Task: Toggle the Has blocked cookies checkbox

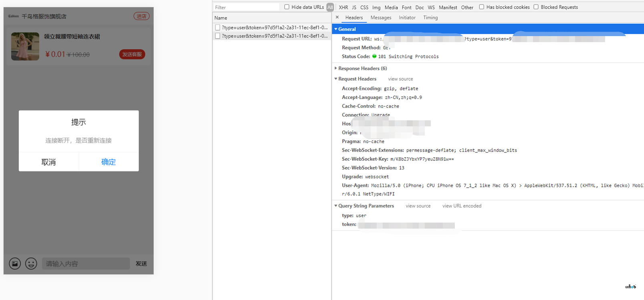Action: click(482, 7)
